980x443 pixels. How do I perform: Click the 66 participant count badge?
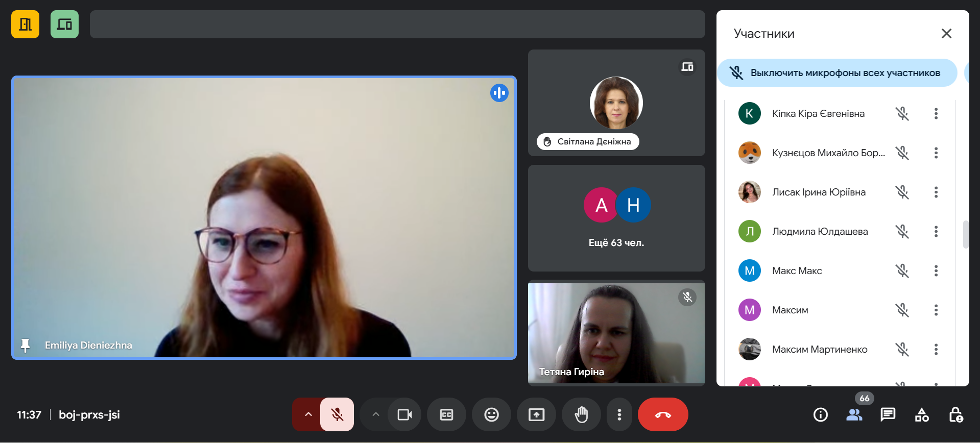[x=864, y=399]
